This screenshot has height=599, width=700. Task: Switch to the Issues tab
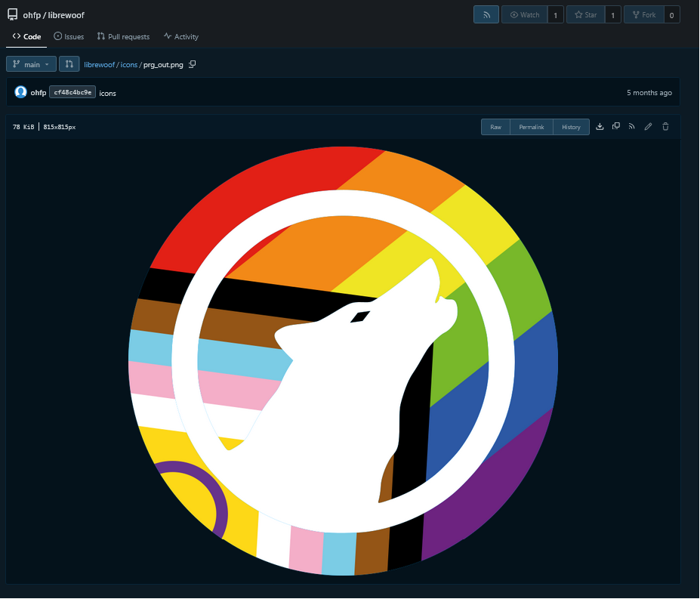pos(69,36)
